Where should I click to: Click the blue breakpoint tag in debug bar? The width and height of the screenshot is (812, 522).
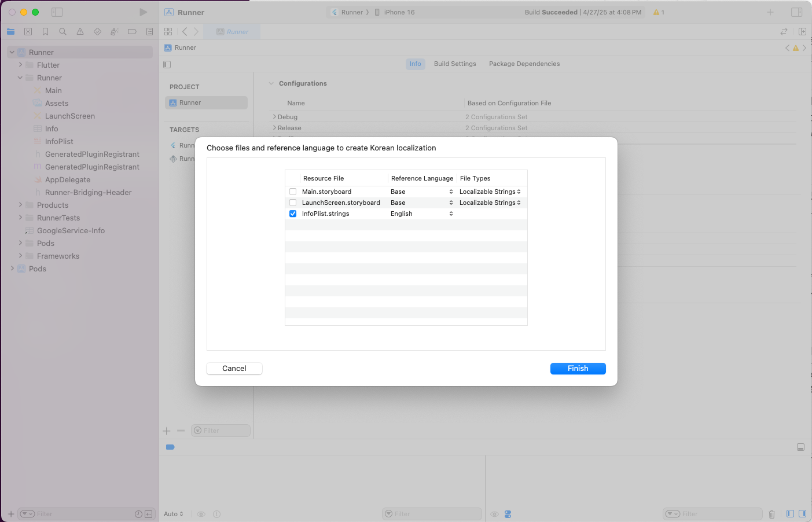tap(170, 447)
